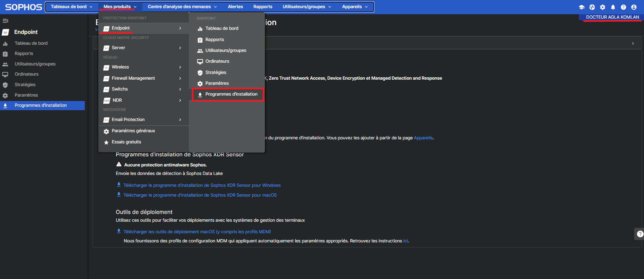Click the Ordinateurs monitor icon in Endpoint submenu
The height and width of the screenshot is (279, 644).
[200, 62]
